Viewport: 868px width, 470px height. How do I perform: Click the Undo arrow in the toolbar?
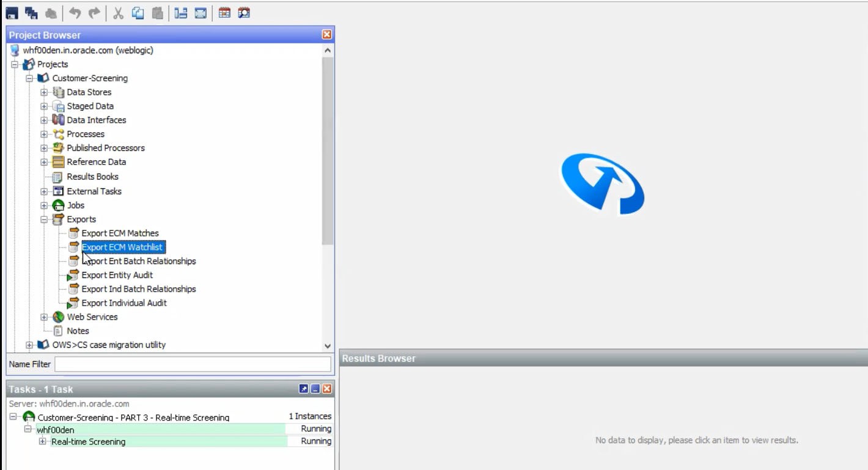click(75, 13)
